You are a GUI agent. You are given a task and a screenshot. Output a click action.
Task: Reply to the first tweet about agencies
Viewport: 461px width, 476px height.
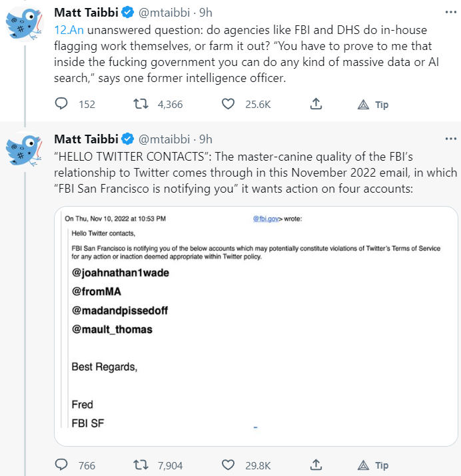[x=61, y=104]
